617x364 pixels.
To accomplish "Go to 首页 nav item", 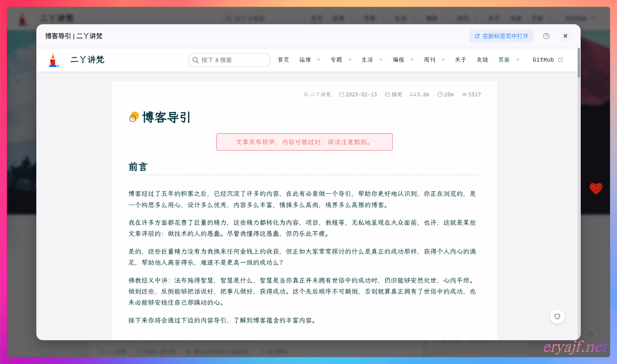I will 283,60.
